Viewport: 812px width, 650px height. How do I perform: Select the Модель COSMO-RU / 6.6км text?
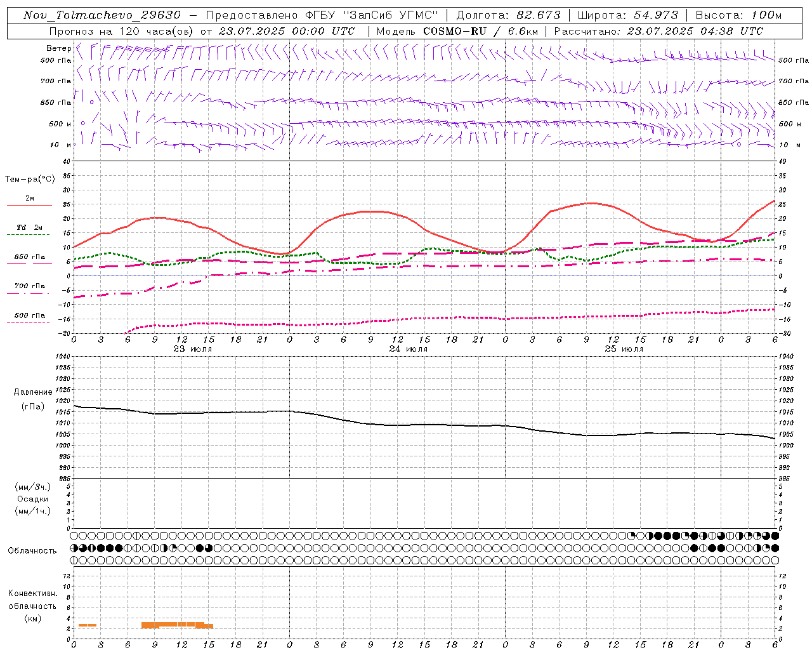click(457, 31)
